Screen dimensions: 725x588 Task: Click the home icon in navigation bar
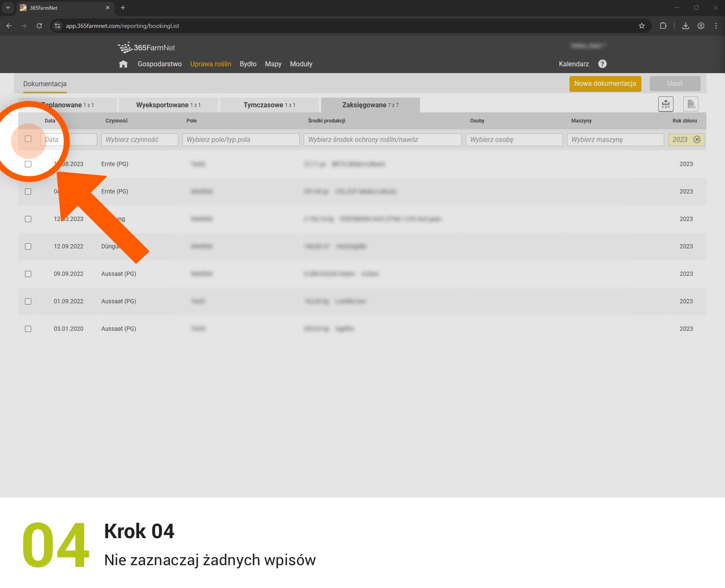point(123,64)
